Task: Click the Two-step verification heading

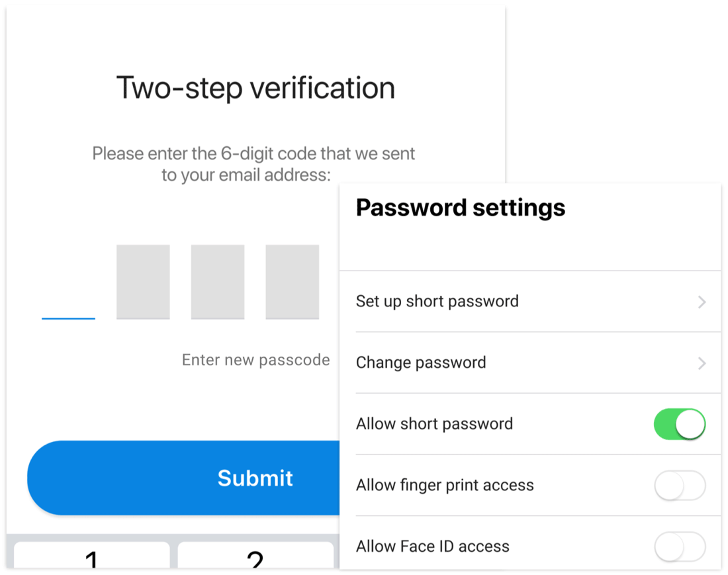Action: point(255,87)
